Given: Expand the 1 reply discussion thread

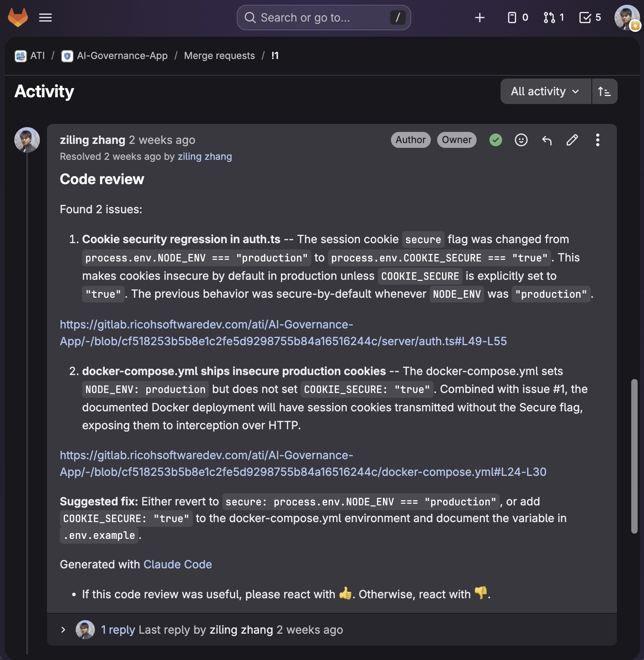Looking at the screenshot, I should [x=117, y=629].
